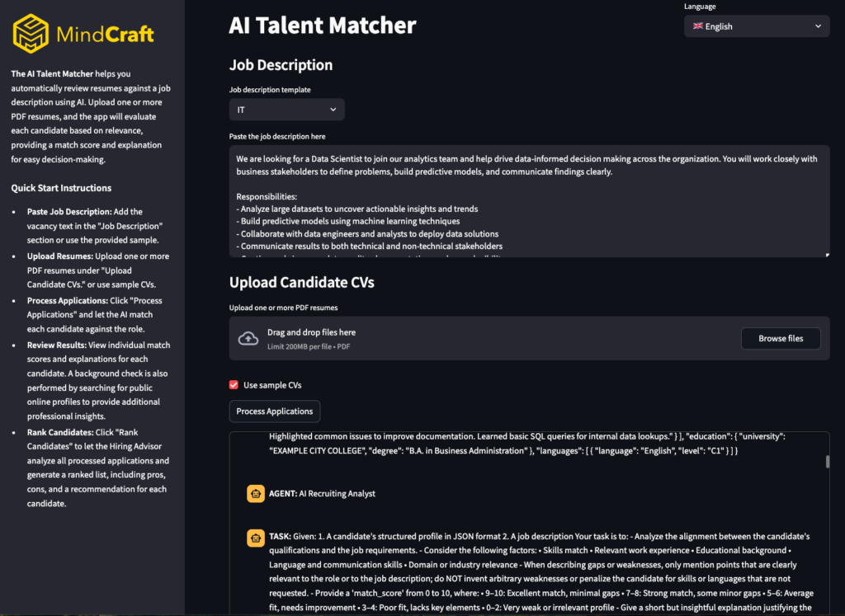Click the TASK robot avatar icon
The image size is (845, 616).
pyautogui.click(x=255, y=537)
